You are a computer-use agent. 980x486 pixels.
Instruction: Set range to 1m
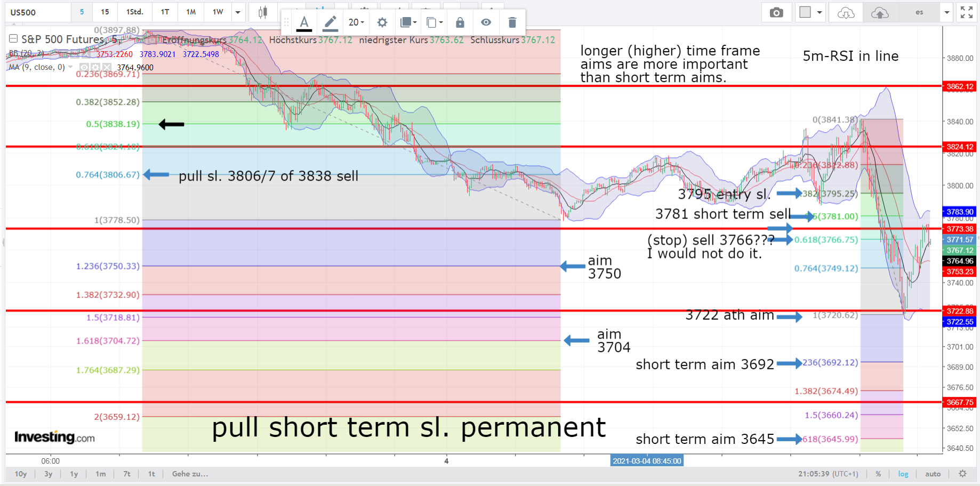coord(101,474)
